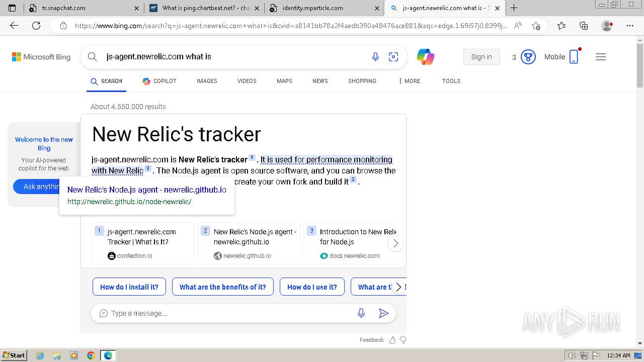Click the browser address bar URL

[291, 26]
